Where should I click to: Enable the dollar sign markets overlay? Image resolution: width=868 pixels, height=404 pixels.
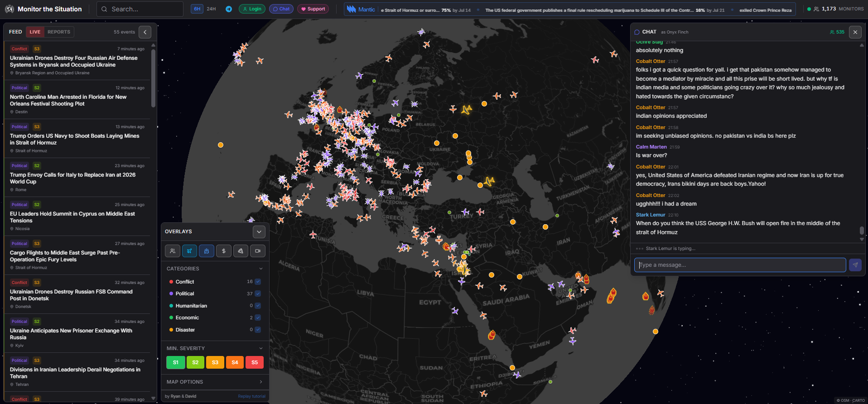click(x=224, y=251)
